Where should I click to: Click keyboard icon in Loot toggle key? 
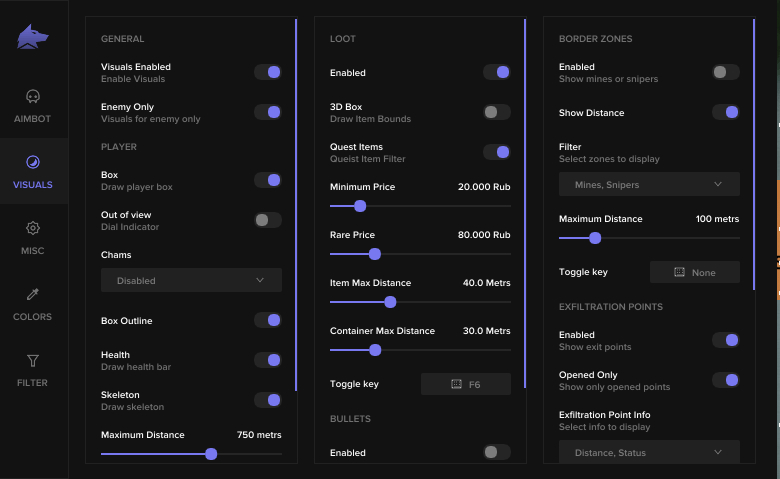pyautogui.click(x=456, y=384)
